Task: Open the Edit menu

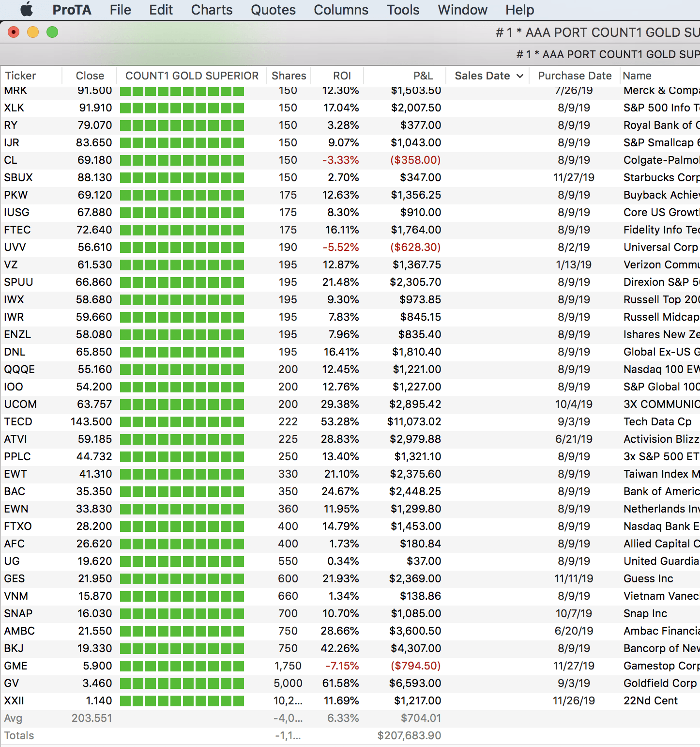Action: pos(161,10)
